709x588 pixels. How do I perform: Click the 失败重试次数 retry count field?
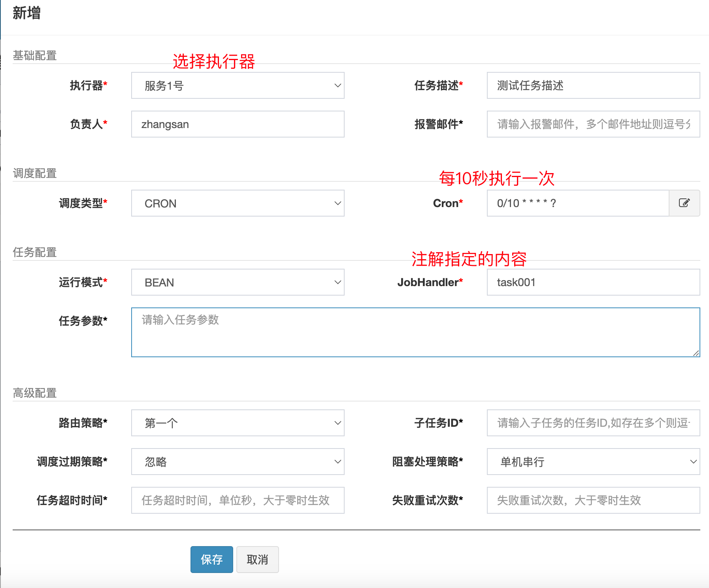tap(593, 500)
